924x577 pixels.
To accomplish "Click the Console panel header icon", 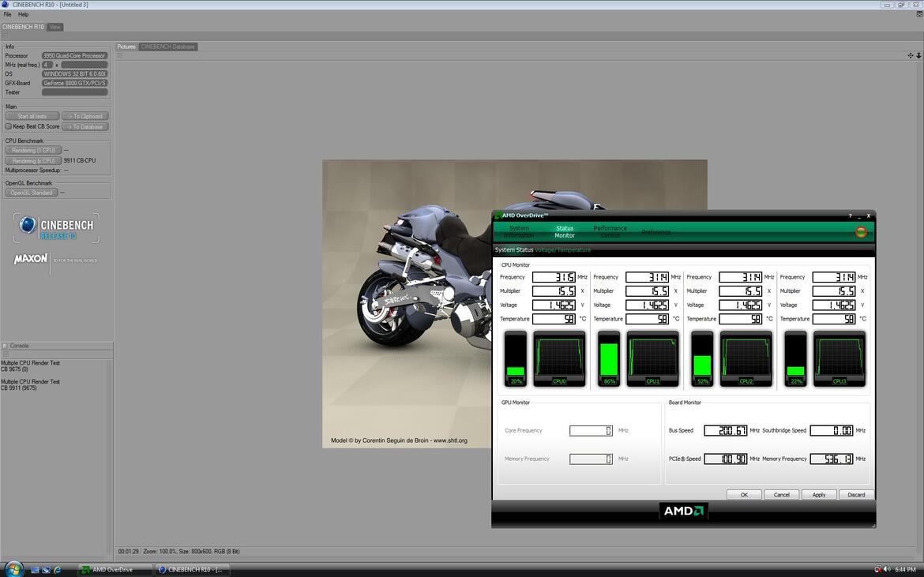I will coord(5,346).
